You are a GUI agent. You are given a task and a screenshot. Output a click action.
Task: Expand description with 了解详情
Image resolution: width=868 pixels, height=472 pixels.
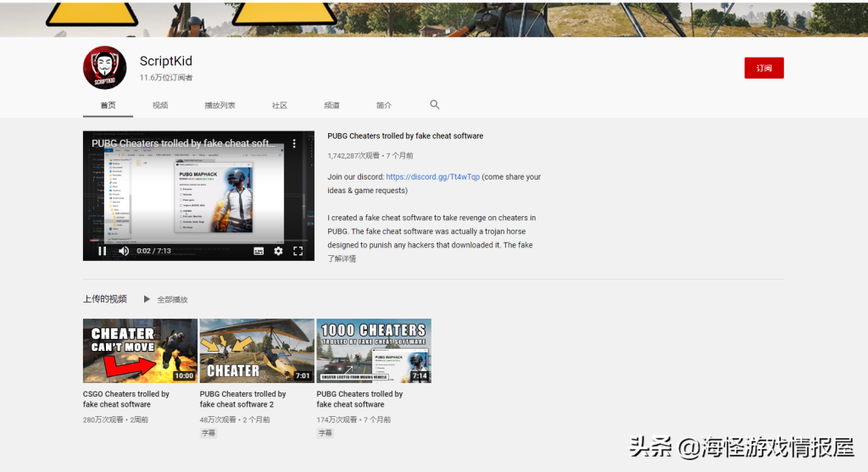coord(342,258)
